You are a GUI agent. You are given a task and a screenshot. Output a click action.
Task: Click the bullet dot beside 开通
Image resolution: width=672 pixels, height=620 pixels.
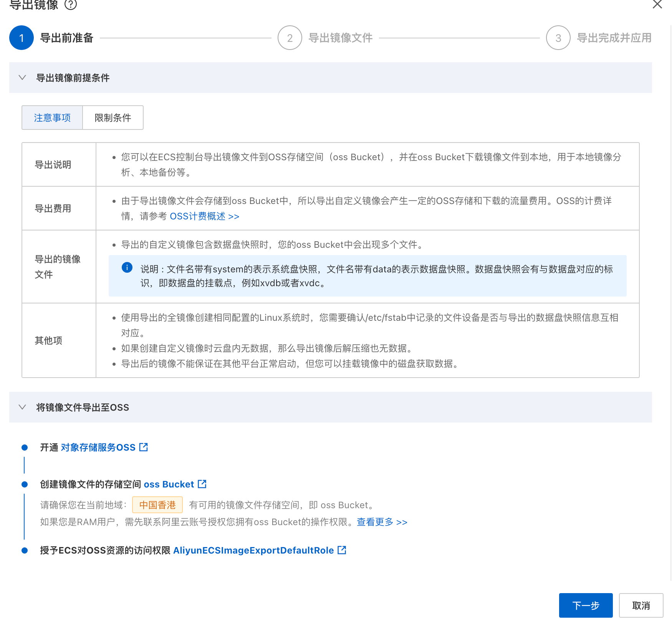tap(25, 448)
